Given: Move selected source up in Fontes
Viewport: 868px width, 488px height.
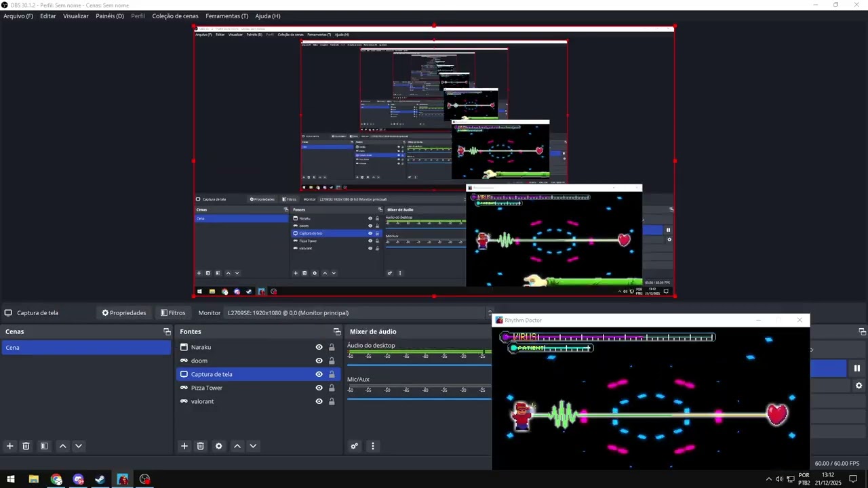Looking at the screenshot, I should 237,446.
